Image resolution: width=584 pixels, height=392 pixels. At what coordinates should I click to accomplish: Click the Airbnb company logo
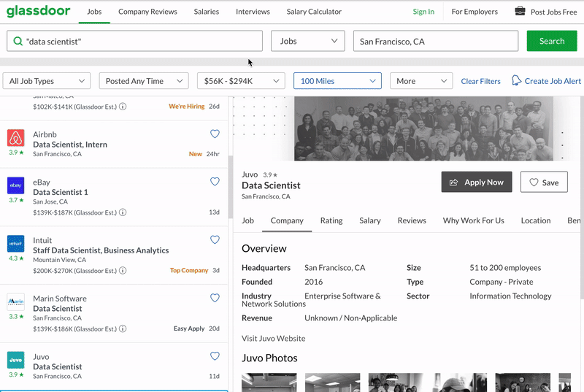tap(15, 138)
